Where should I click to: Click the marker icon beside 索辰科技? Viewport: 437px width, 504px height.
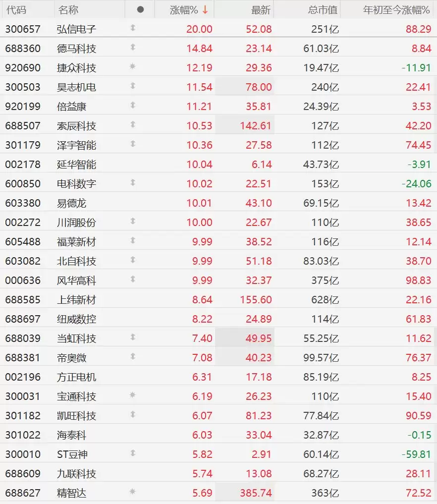click(x=133, y=124)
